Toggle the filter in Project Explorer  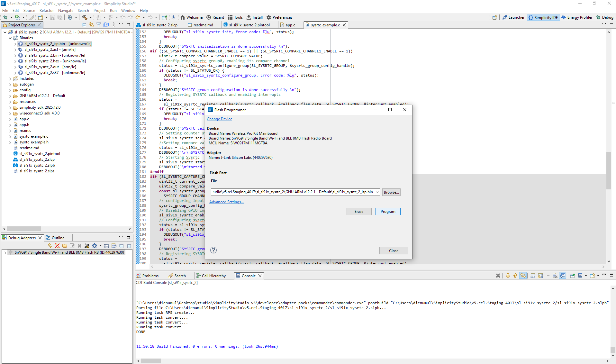[x=98, y=25]
